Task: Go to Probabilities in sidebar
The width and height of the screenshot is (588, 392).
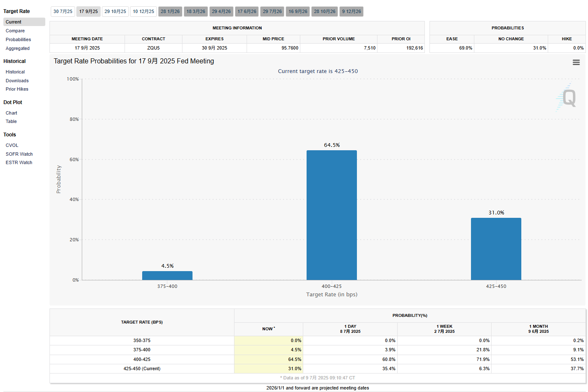Action: pyautogui.click(x=18, y=39)
